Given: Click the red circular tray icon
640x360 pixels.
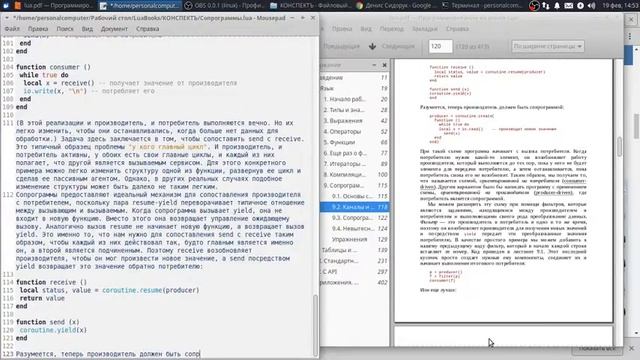Looking at the screenshot, I should pos(534,6).
